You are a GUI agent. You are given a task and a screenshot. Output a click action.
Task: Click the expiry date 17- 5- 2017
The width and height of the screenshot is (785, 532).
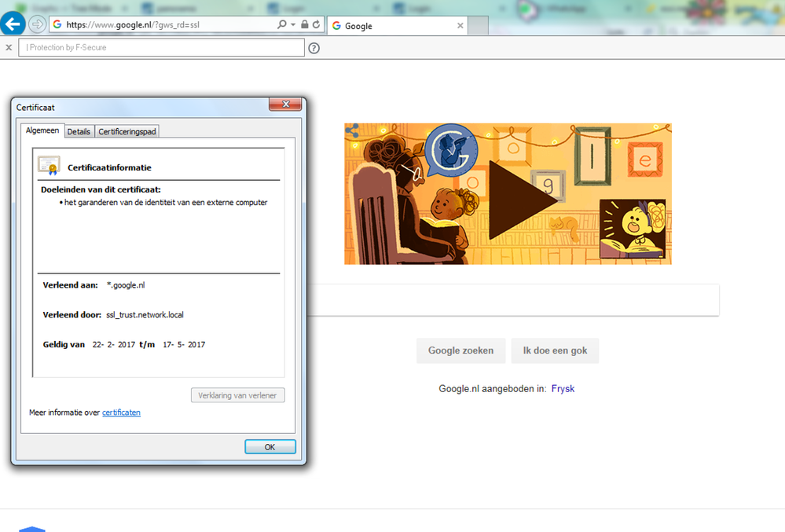pyautogui.click(x=184, y=345)
